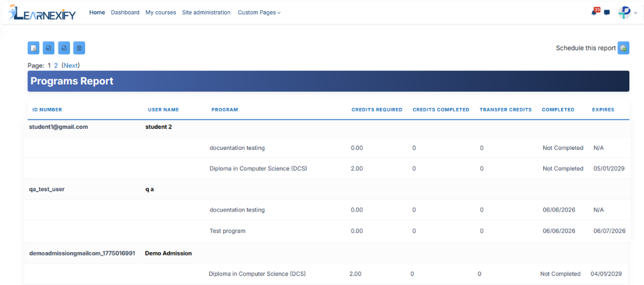644x285 pixels.
Task: Open My courses
Action: pyautogui.click(x=160, y=13)
